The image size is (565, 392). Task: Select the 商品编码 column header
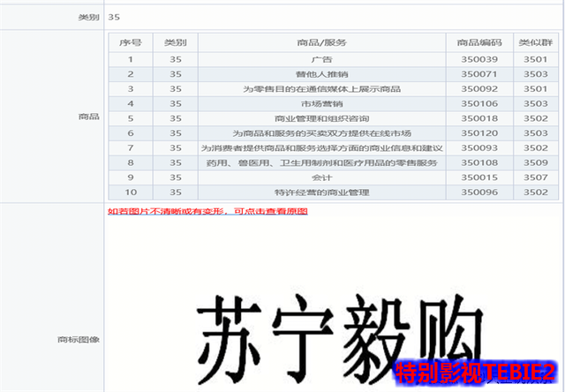click(479, 43)
